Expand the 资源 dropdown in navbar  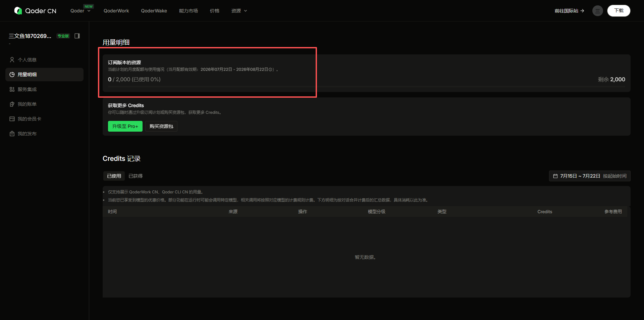(x=239, y=11)
